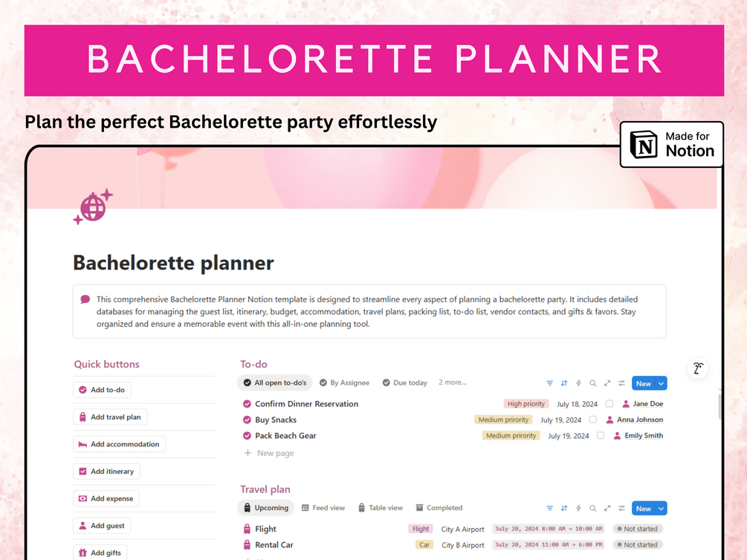Open To-do database in full page
The image size is (747, 560).
pyautogui.click(x=607, y=383)
